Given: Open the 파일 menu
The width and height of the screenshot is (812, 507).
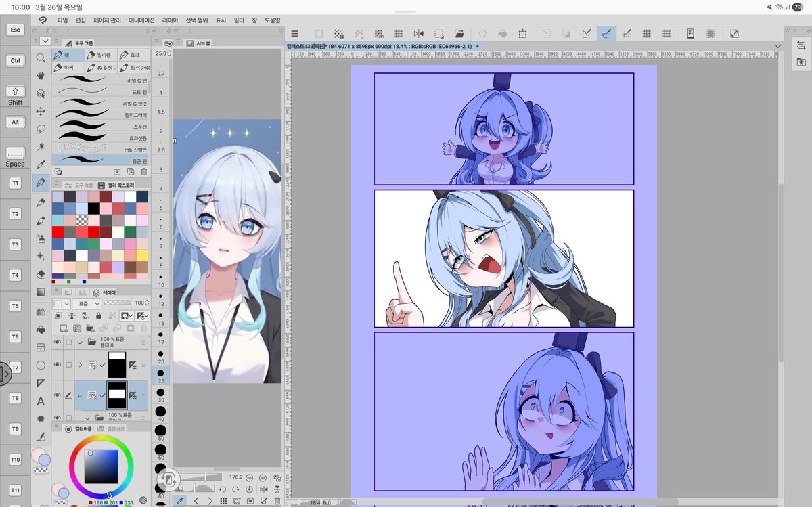Looking at the screenshot, I should pos(62,21).
